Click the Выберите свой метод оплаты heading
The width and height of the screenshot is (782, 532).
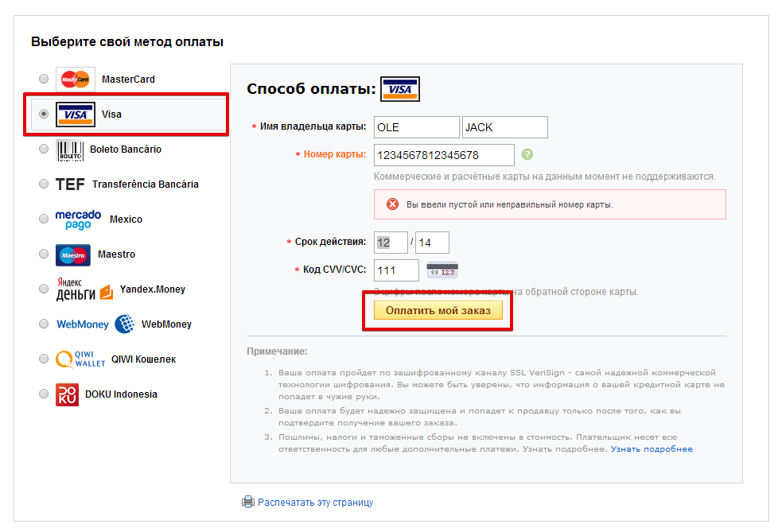click(127, 41)
